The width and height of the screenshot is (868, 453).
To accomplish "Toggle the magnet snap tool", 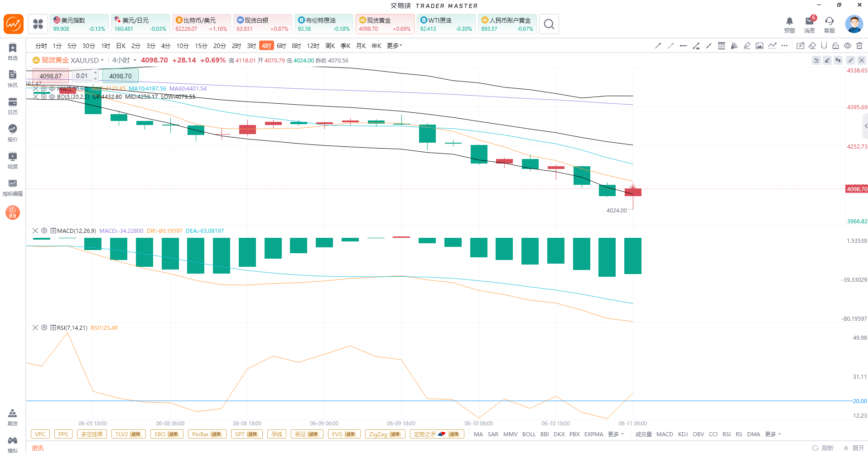I will (x=824, y=46).
